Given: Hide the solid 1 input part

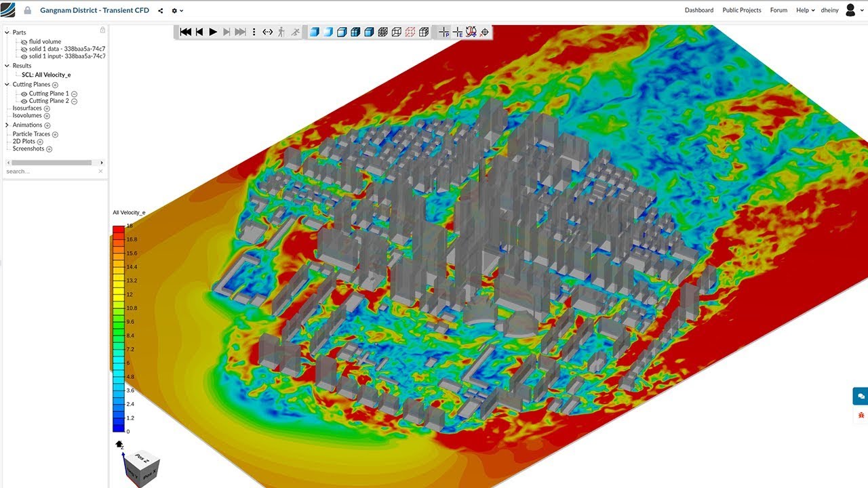Looking at the screenshot, I should [24, 56].
